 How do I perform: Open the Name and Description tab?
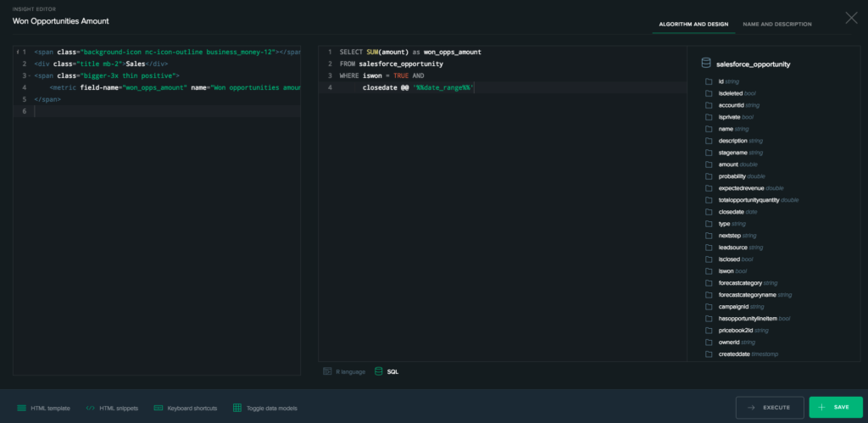tap(777, 25)
